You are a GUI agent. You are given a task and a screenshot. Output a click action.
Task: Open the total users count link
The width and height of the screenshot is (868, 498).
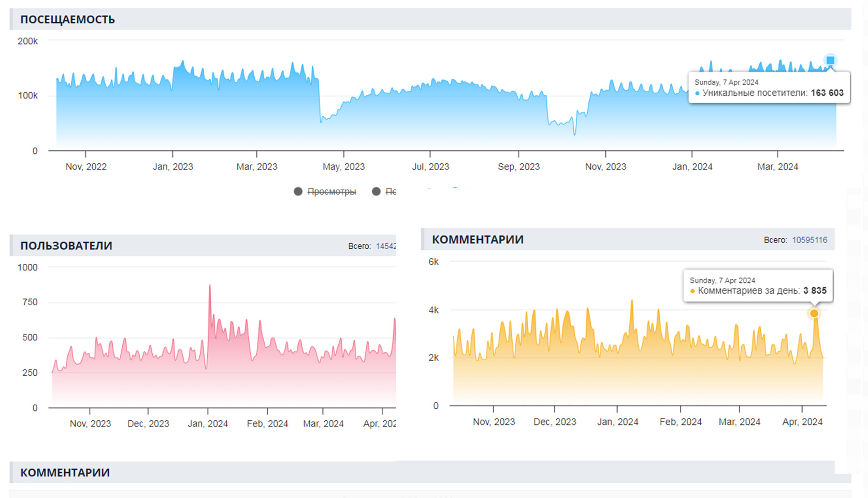point(386,246)
